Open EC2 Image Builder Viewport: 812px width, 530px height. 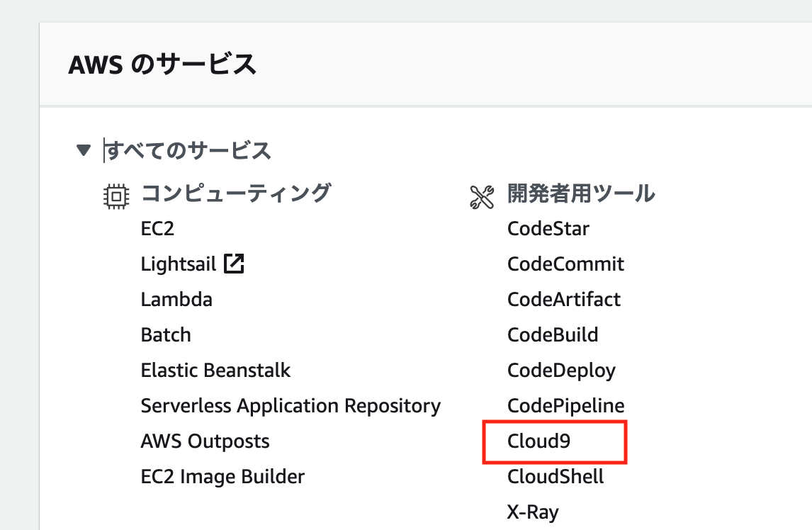[x=223, y=476]
